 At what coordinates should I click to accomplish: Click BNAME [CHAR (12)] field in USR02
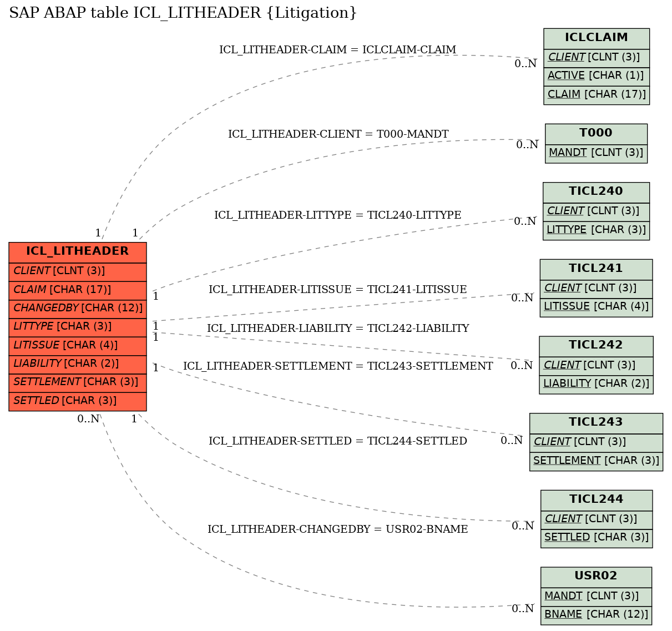(x=597, y=615)
